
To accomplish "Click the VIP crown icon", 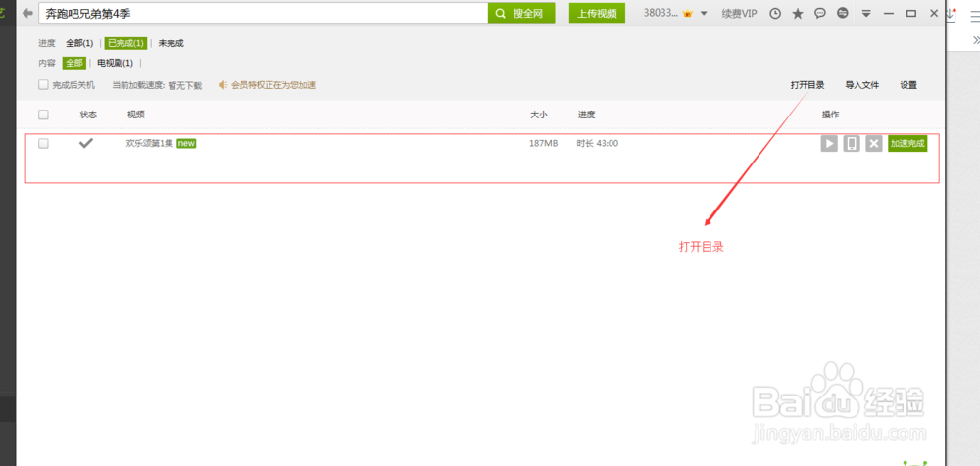I will click(688, 13).
